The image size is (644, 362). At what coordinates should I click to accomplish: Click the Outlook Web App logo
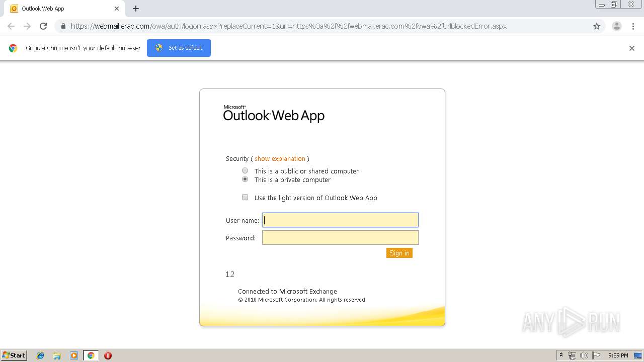[x=274, y=114]
